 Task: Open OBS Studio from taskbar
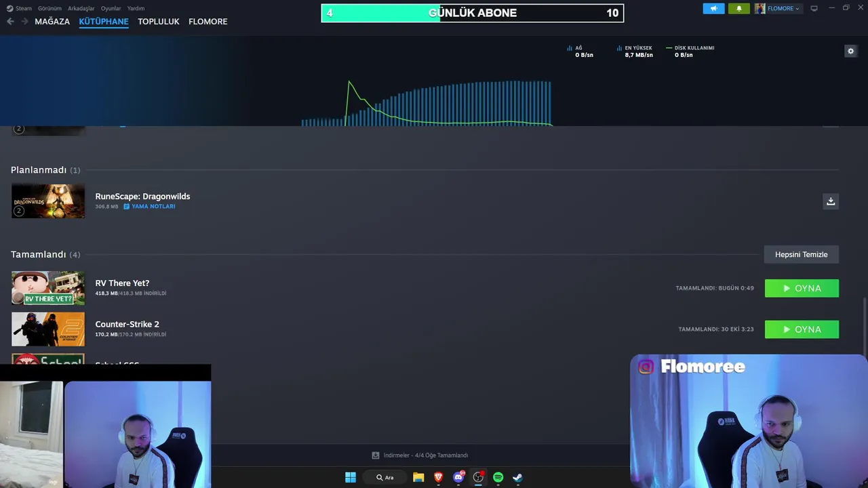click(478, 477)
